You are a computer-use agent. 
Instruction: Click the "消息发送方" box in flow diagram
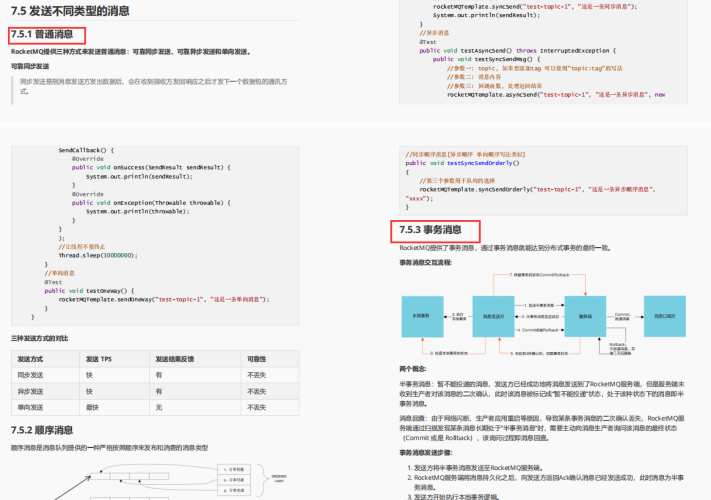pyautogui.click(x=493, y=316)
